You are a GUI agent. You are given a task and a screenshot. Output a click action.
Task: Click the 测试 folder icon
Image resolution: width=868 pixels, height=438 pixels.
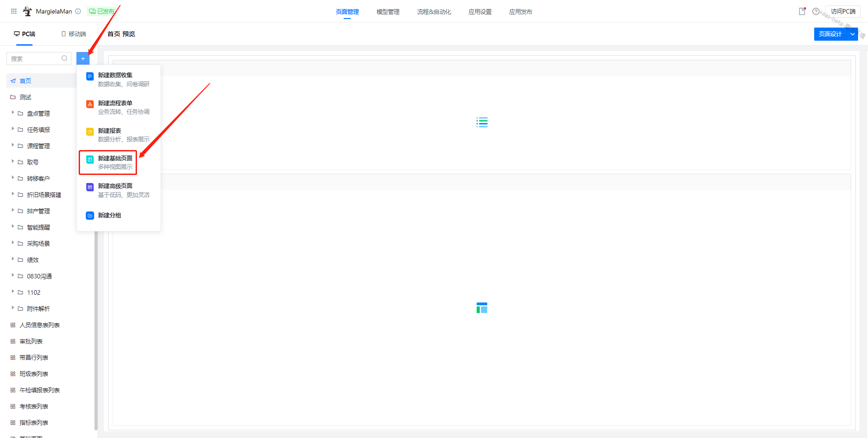click(x=13, y=97)
